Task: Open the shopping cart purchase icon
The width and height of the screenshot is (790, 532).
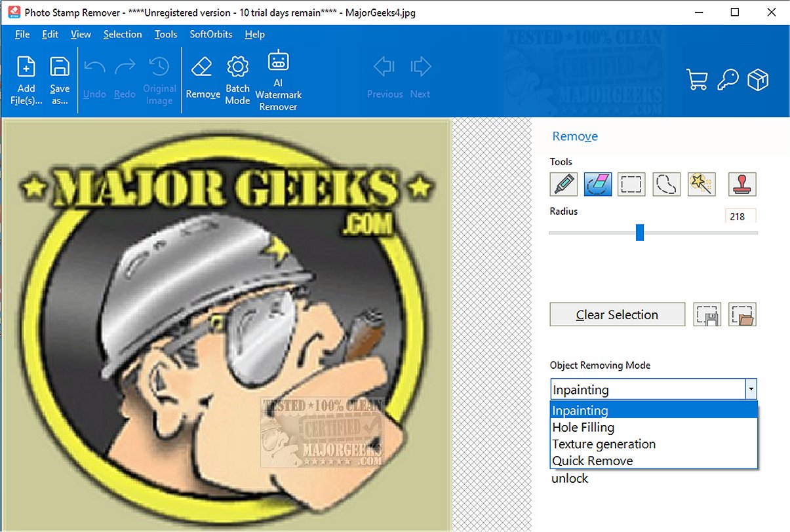Action: tap(697, 79)
